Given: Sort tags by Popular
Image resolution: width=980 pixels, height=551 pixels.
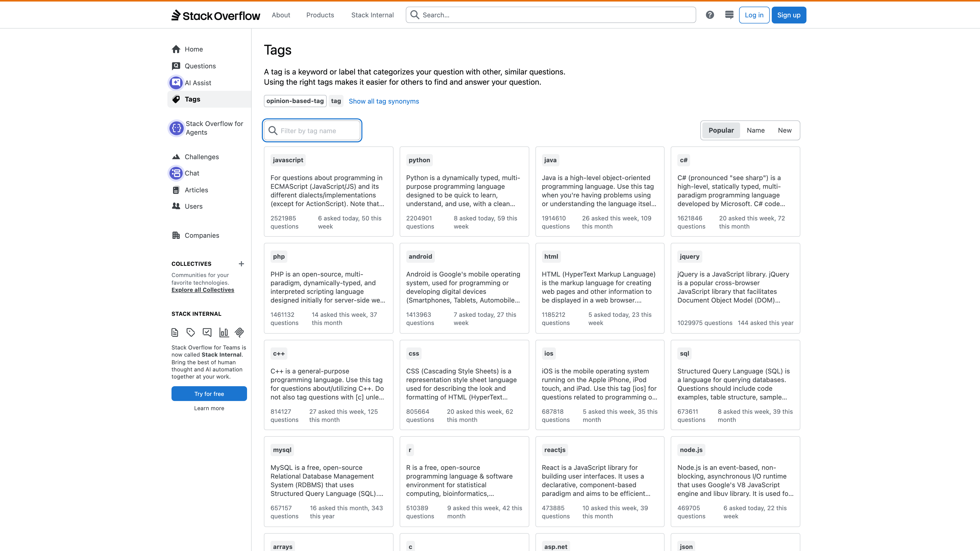Looking at the screenshot, I should pyautogui.click(x=721, y=130).
